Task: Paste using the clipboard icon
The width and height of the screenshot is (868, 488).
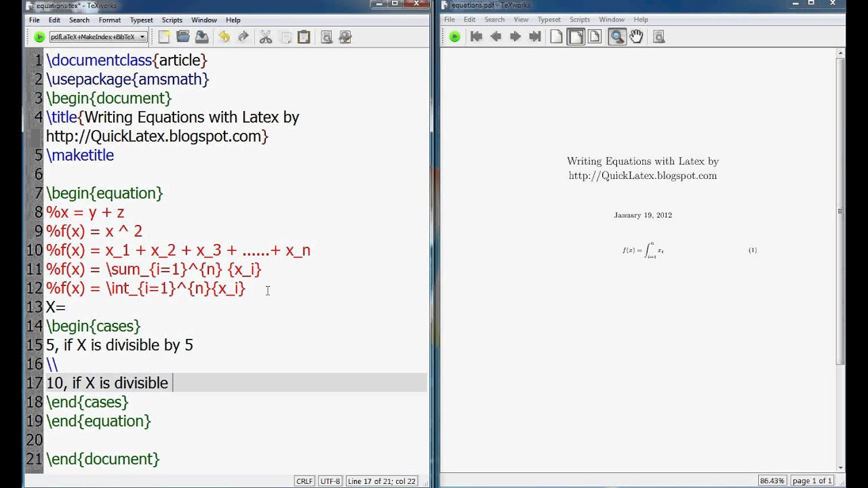Action: pos(304,37)
